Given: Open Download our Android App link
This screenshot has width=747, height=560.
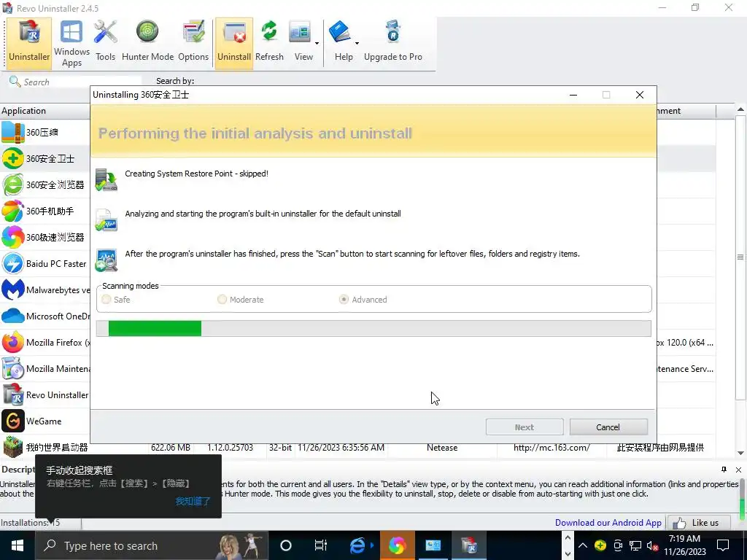Looking at the screenshot, I should click(608, 522).
